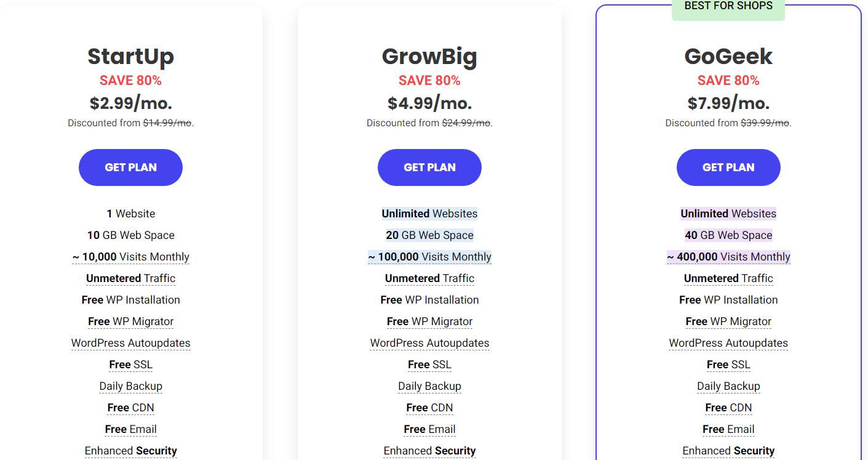The image size is (868, 460).
Task: Click the 'BEST FOR SHOPS' badge
Action: [x=728, y=7]
